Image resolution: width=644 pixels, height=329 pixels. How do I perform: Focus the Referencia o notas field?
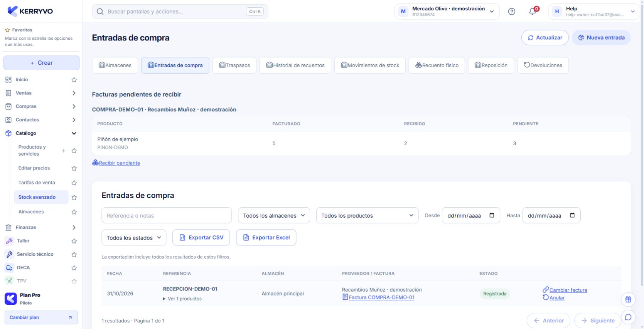[x=167, y=215]
